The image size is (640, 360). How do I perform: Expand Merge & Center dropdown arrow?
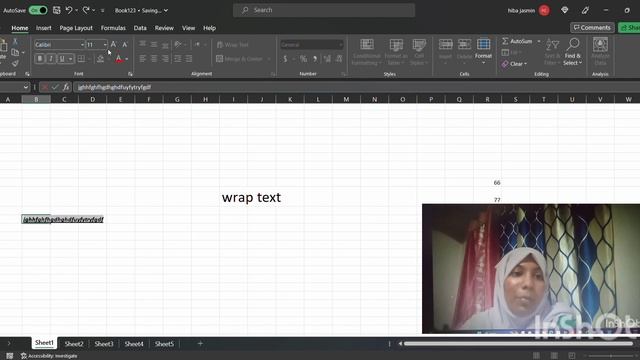(x=269, y=59)
